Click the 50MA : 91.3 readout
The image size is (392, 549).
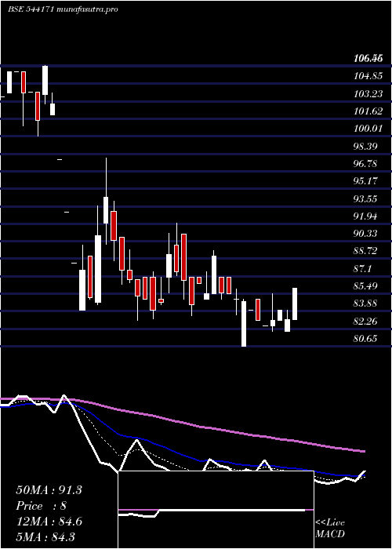coord(49,490)
